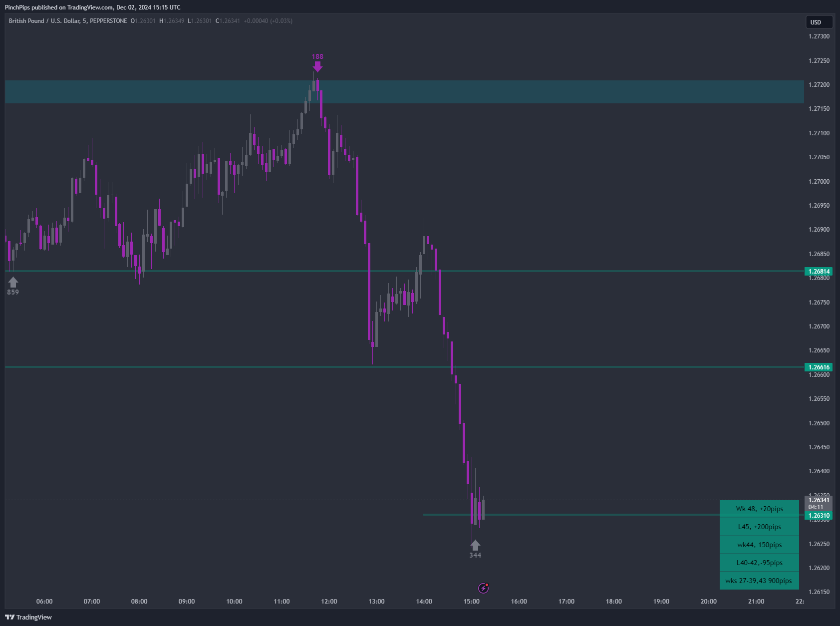Viewport: 840px width, 626px height.
Task: Click the 21:00 time axis label
Action: tap(756, 602)
